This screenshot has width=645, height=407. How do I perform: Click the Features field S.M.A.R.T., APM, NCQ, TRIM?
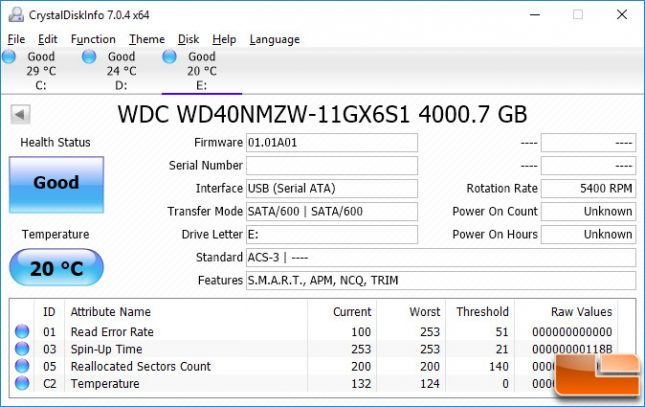(441, 281)
